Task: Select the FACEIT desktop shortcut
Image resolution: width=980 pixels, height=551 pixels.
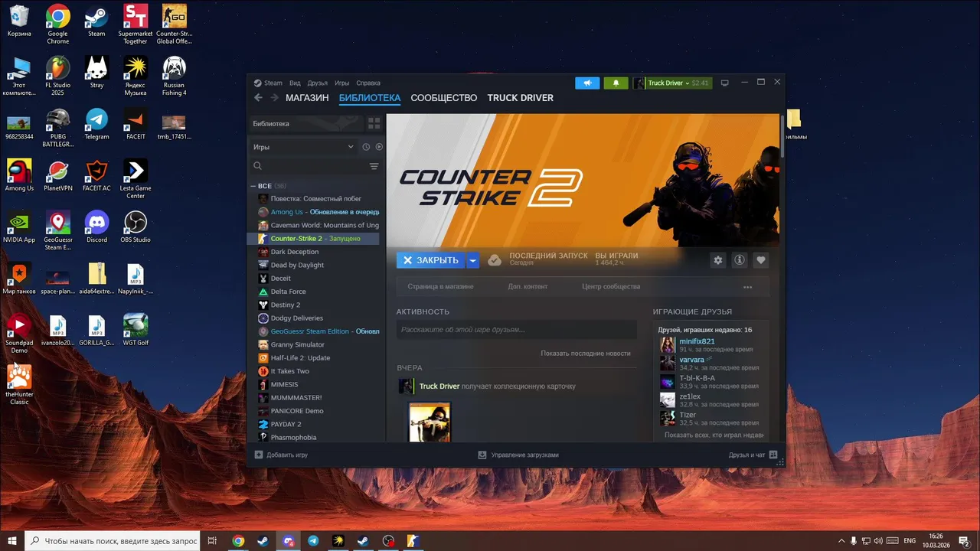Action: (136, 123)
